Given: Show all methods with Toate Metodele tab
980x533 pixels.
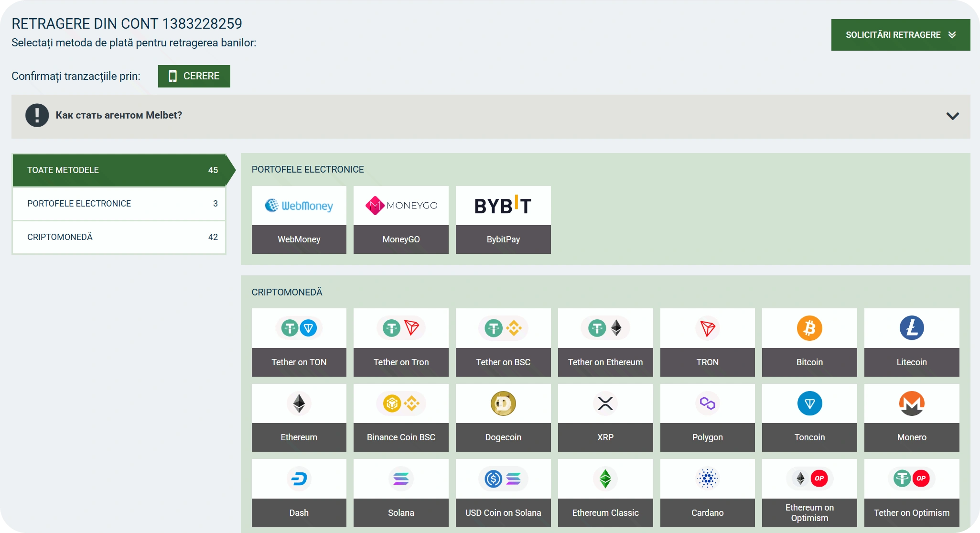Looking at the screenshot, I should (119, 170).
